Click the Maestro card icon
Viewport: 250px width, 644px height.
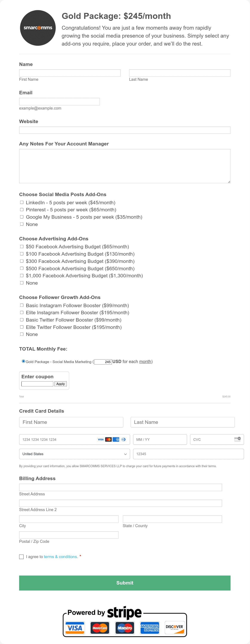point(124,627)
